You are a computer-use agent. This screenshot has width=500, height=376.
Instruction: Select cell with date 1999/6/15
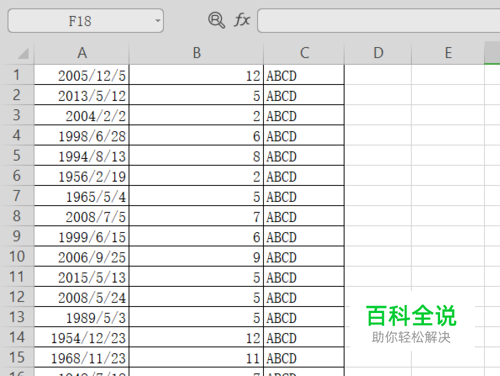(82, 236)
